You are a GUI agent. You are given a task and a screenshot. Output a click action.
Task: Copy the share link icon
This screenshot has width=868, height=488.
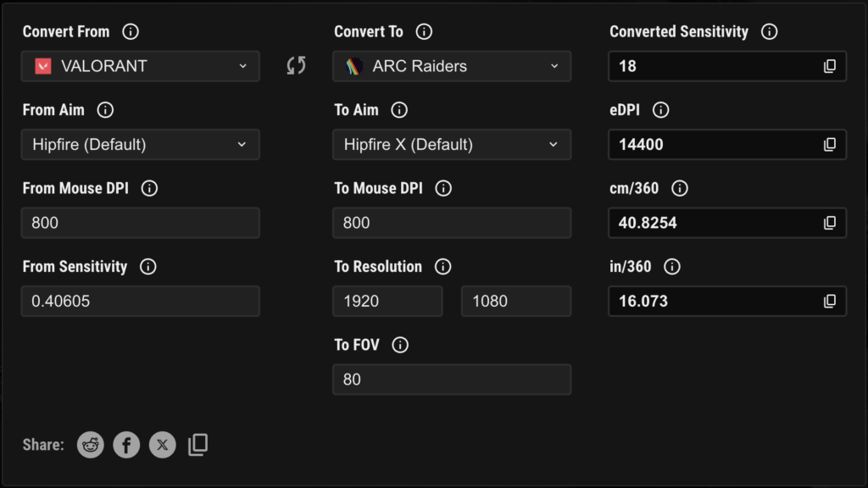click(198, 445)
